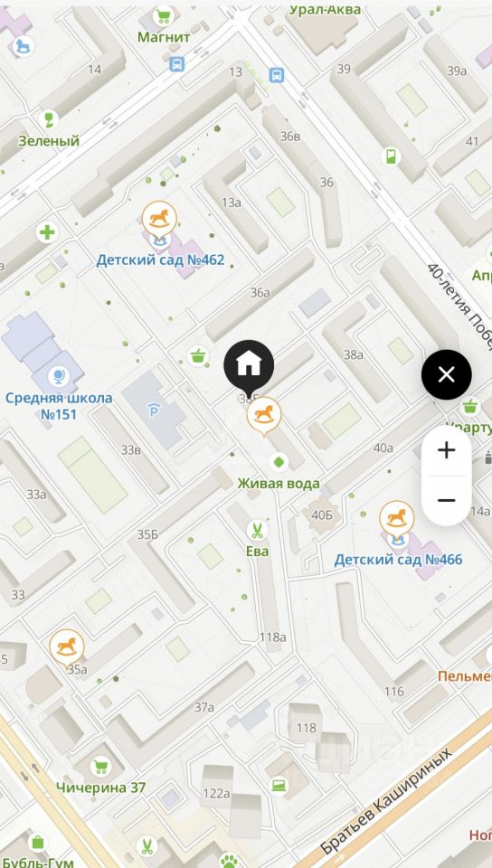Image resolution: width=492 pixels, height=868 pixels.
Task: Select the orange kindergarten marker above Детский сад №462
Action: pyautogui.click(x=159, y=219)
